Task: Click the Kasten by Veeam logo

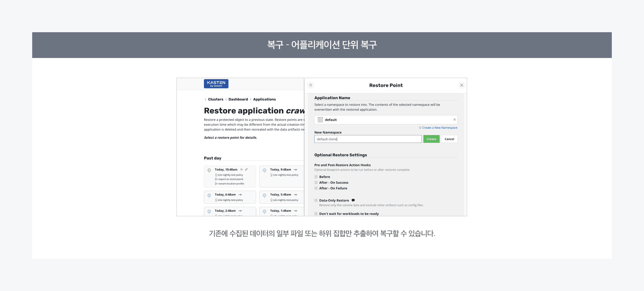Action: (216, 84)
